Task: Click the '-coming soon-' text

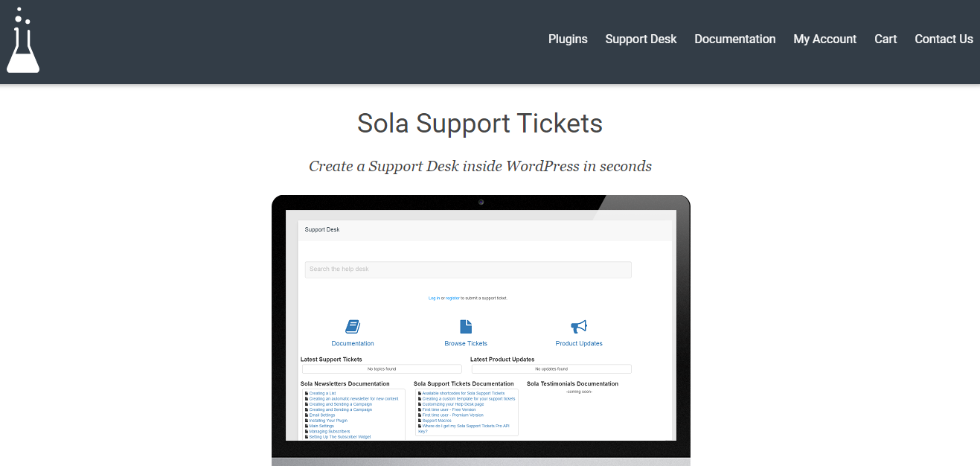Action: click(x=579, y=392)
